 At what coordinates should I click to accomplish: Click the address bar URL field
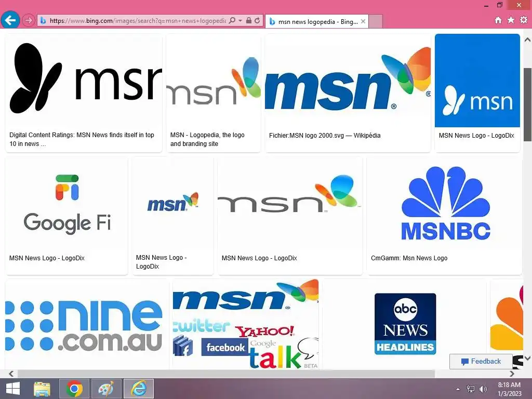pos(137,21)
